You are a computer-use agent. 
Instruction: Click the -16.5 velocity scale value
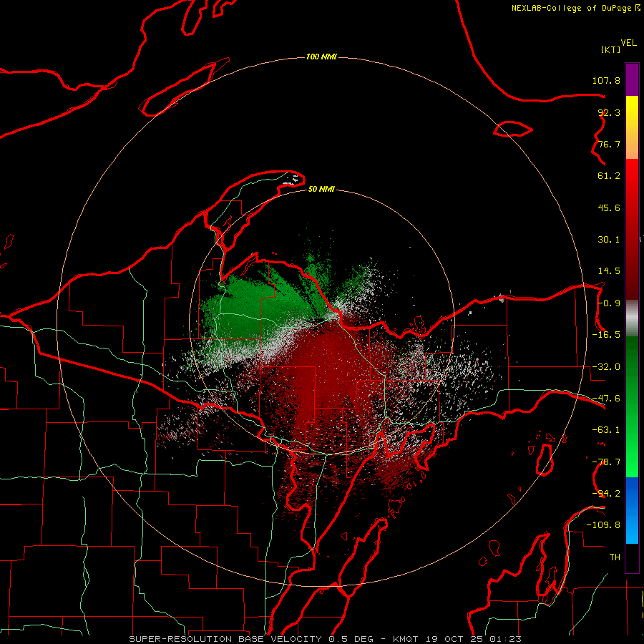606,335
